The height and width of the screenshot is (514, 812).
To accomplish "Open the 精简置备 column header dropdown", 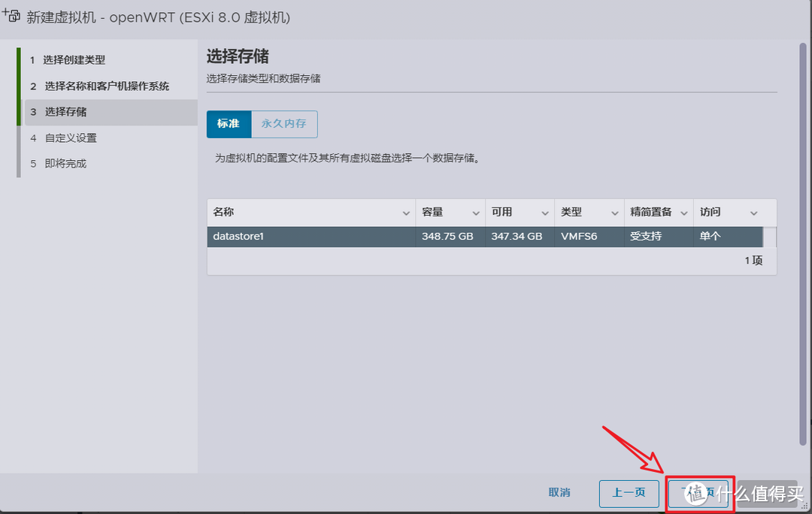I will [x=683, y=212].
